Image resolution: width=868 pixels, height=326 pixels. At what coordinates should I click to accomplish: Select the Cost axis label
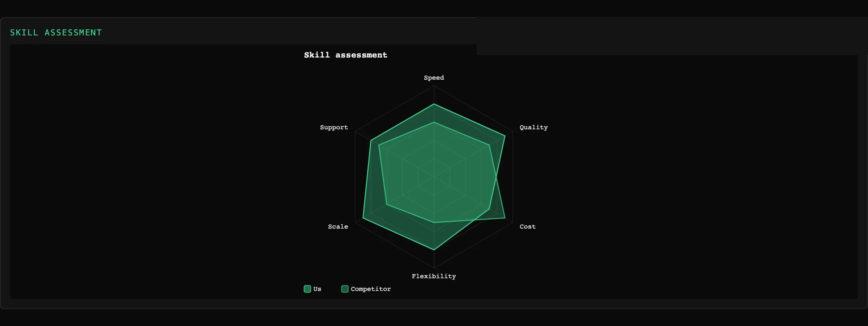click(x=528, y=227)
